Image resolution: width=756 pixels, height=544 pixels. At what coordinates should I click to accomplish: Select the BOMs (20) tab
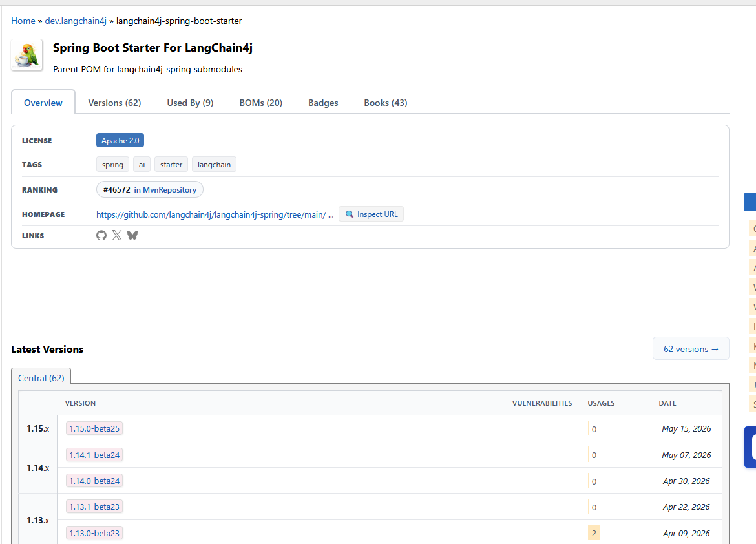pyautogui.click(x=261, y=103)
